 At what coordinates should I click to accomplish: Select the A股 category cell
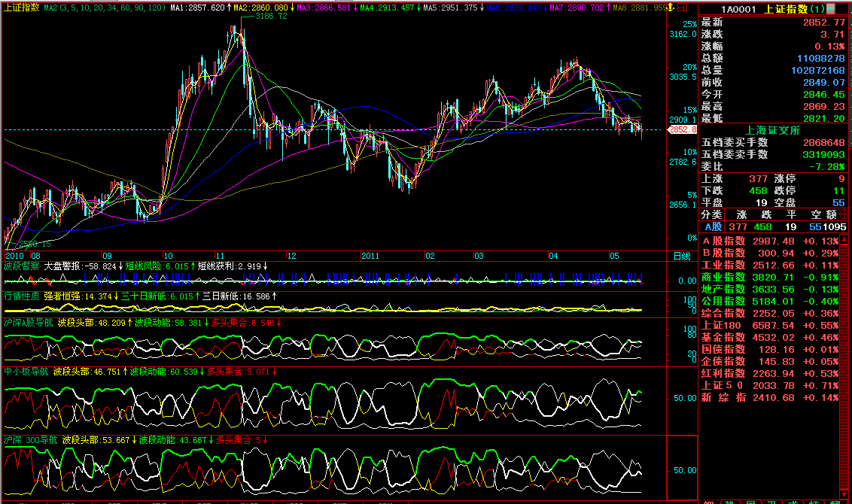pyautogui.click(x=713, y=226)
